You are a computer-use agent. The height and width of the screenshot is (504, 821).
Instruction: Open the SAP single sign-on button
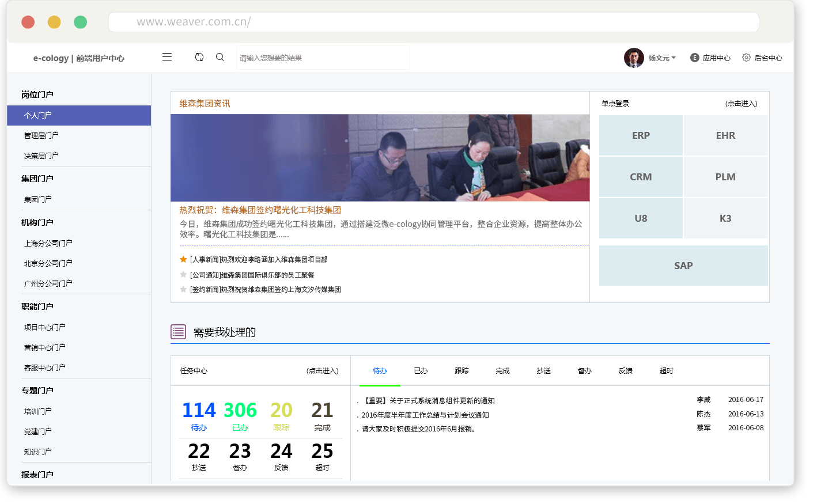point(683,266)
